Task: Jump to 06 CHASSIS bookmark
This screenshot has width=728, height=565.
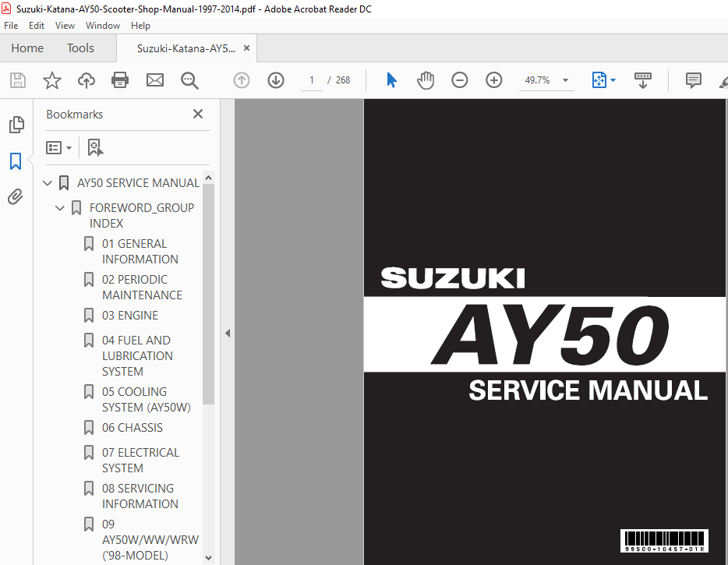Action: click(x=133, y=428)
